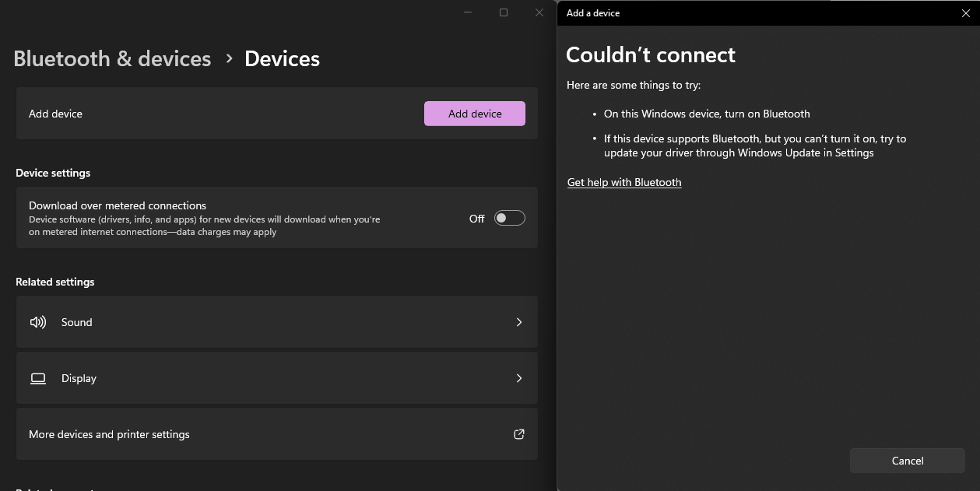The image size is (980, 491).
Task: Click the Display monitor icon
Action: click(x=38, y=378)
